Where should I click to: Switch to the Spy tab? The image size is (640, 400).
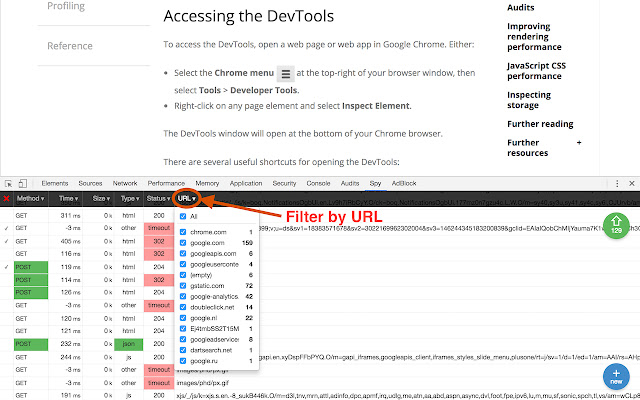pyautogui.click(x=375, y=184)
